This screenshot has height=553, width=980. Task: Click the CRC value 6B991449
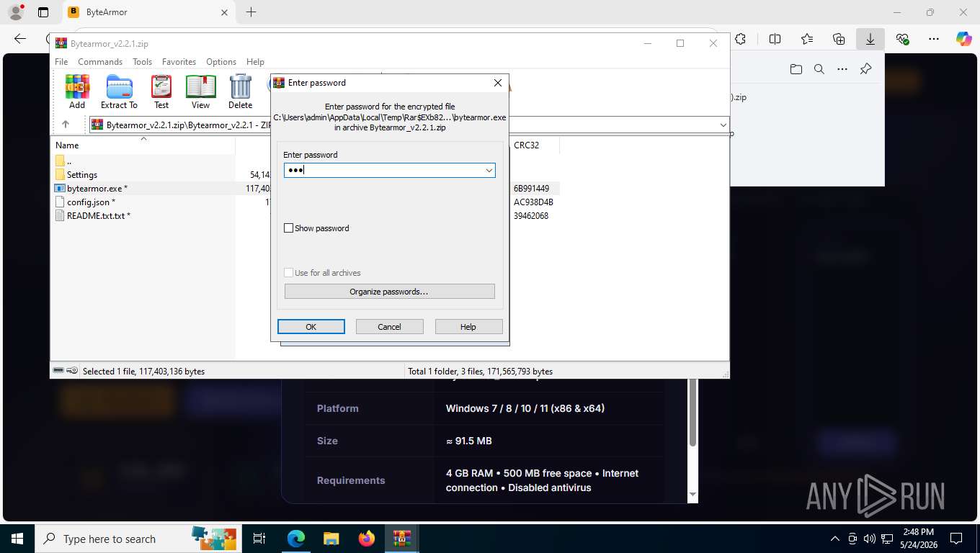[531, 189]
